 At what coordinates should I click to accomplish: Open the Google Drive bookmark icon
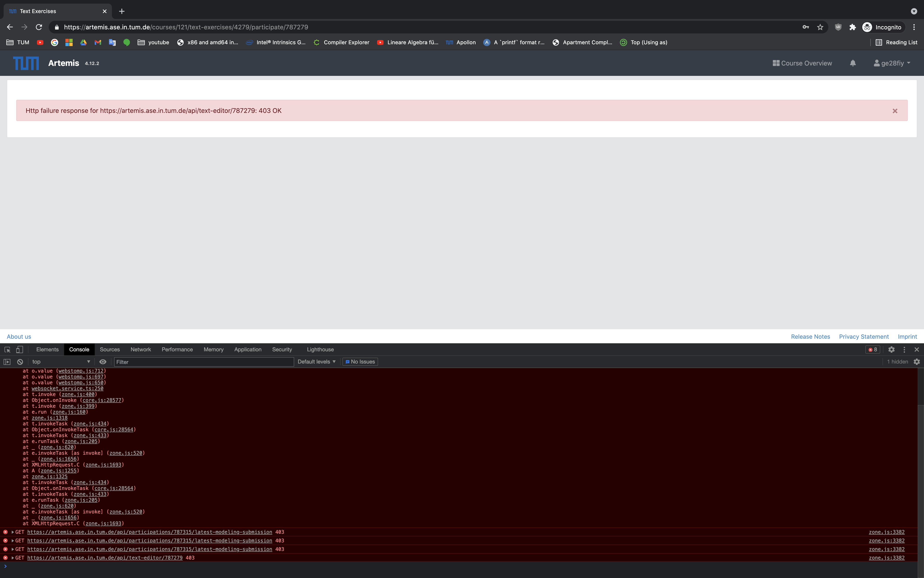[x=83, y=42]
